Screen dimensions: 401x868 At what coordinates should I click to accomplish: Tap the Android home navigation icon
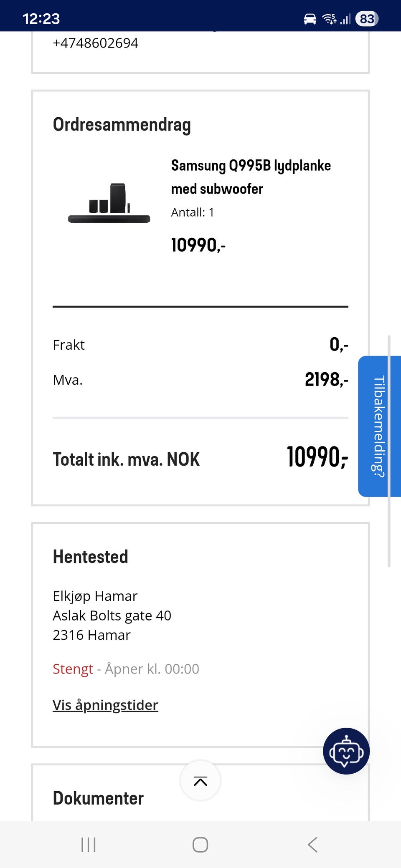[200, 845]
